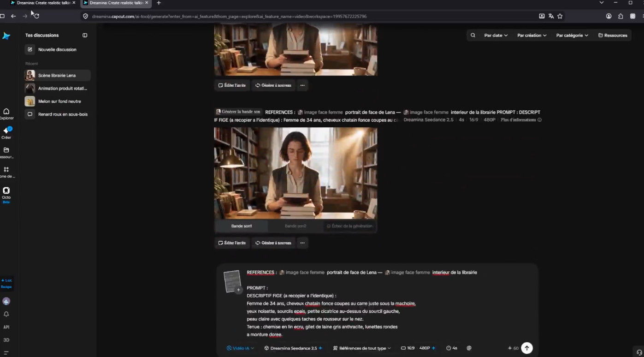Viewport: 644px width, 357px height.
Task: Collapse the Tes discussions panel icon
Action: 85,35
